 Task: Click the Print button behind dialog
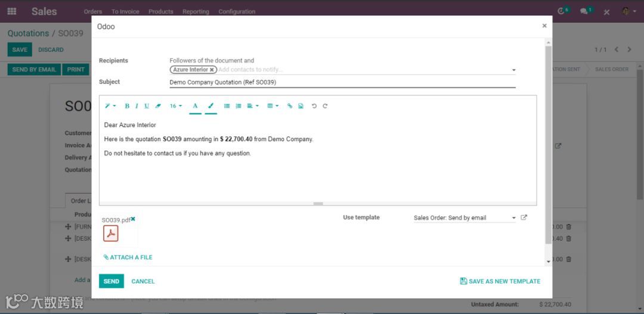click(x=76, y=69)
